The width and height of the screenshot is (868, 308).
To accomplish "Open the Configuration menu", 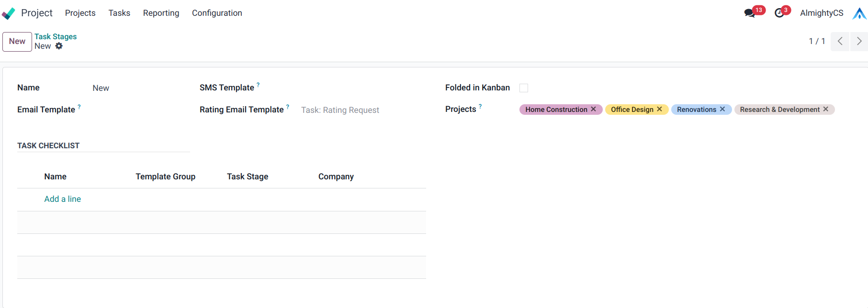I will [217, 13].
